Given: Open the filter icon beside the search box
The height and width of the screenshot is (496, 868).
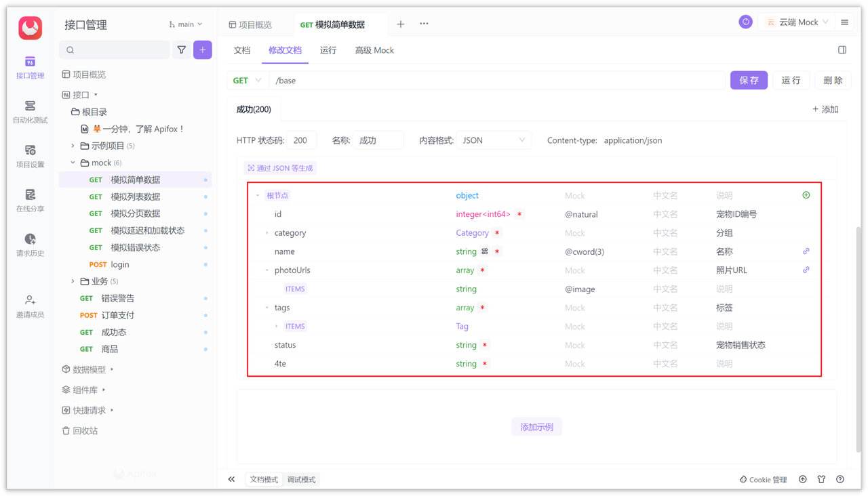Looking at the screenshot, I should [x=182, y=50].
